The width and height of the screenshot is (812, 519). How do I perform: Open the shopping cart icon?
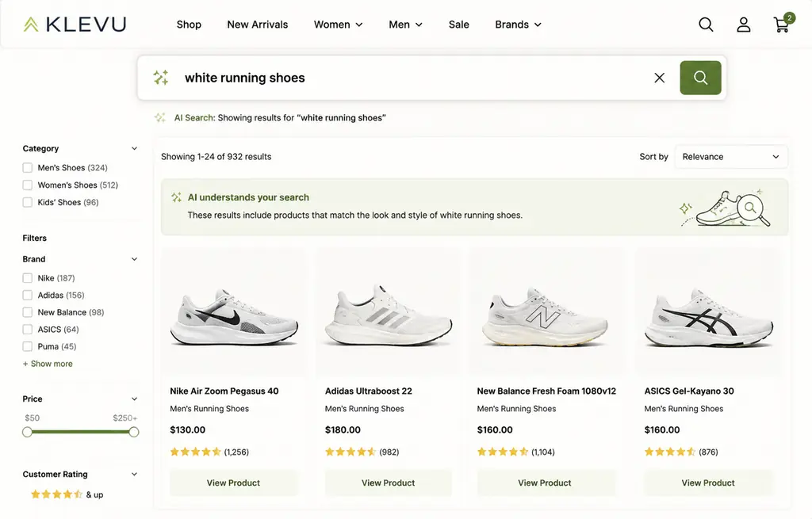coord(782,24)
